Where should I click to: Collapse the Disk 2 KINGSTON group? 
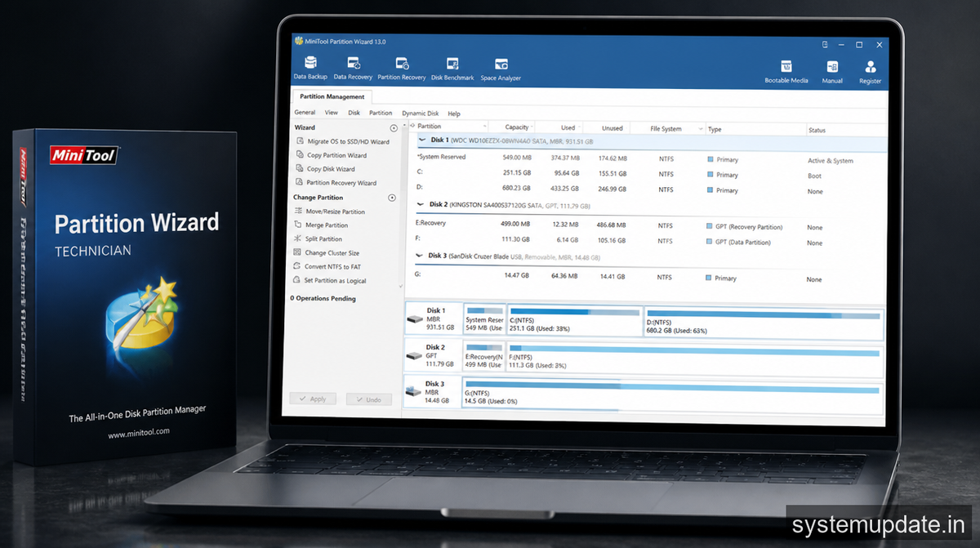coord(421,205)
